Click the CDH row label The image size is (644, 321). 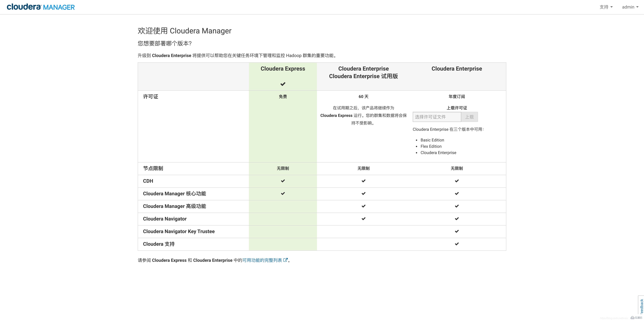[148, 181]
